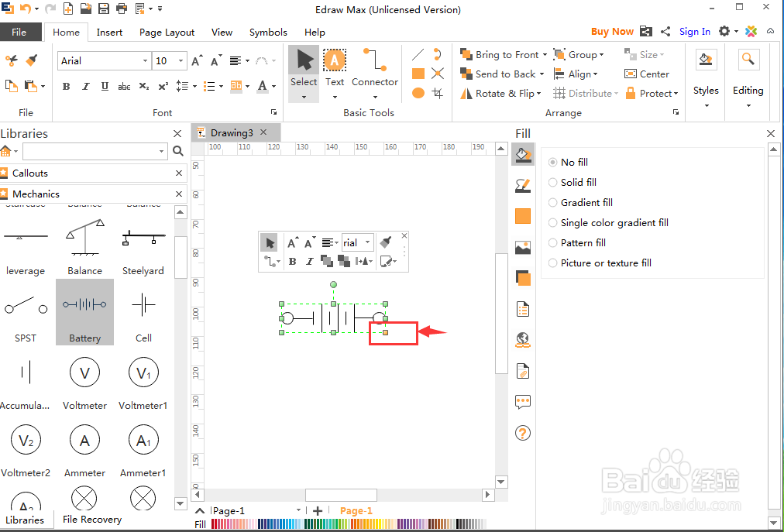Apply subscript formatting
Image resolution: width=784 pixels, height=532 pixels.
[144, 87]
